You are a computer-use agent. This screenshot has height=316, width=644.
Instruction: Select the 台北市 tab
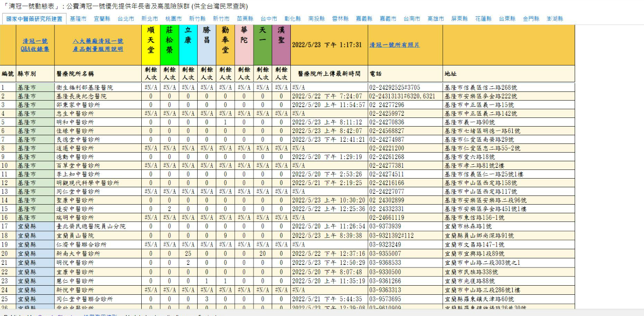pos(126,19)
